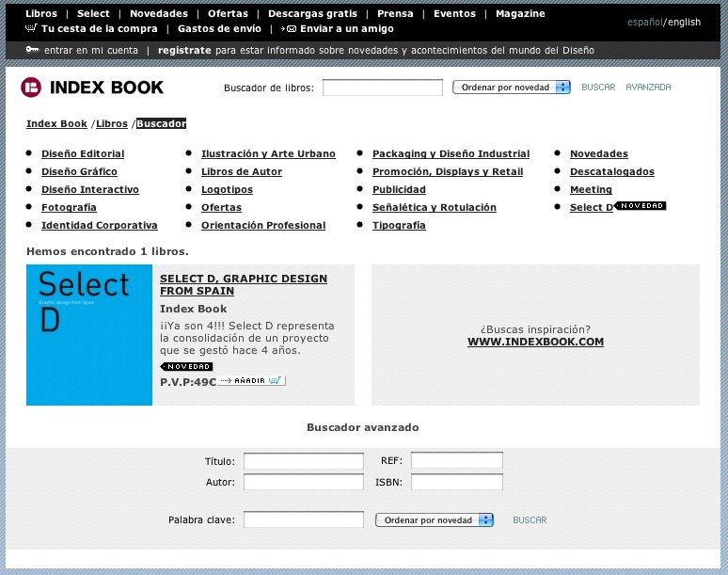The width and height of the screenshot is (728, 575).
Task: Open Logotipos category
Action: point(227,189)
